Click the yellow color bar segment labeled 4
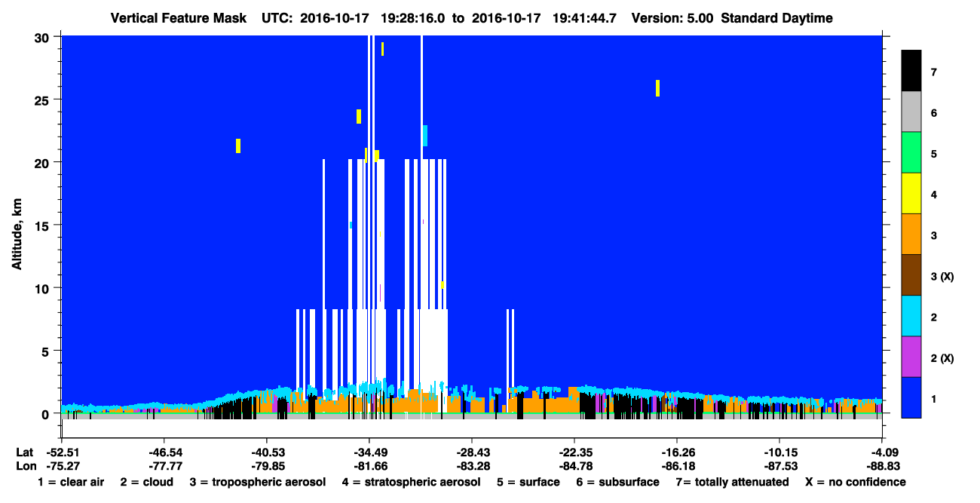The height and width of the screenshot is (503, 980). pos(911,193)
